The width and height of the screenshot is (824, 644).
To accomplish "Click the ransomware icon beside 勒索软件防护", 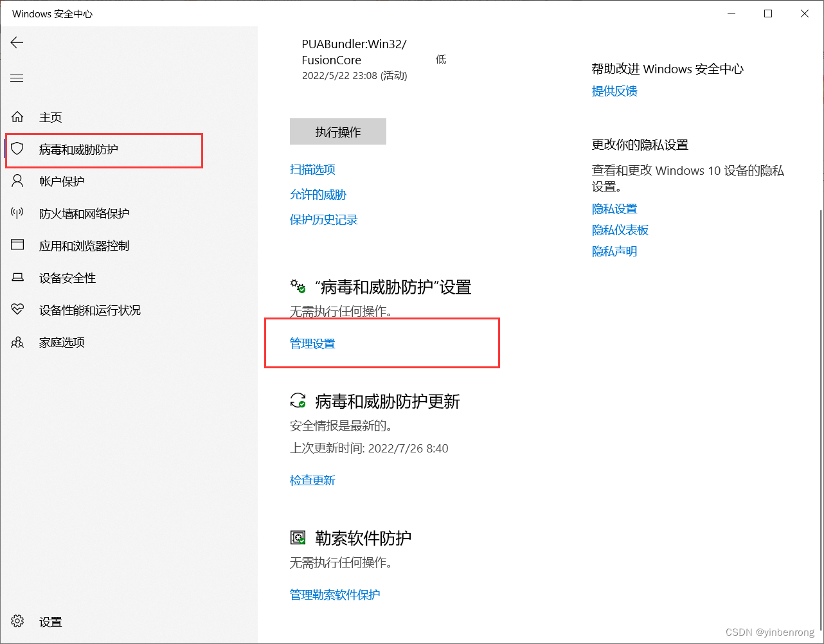I will [298, 537].
